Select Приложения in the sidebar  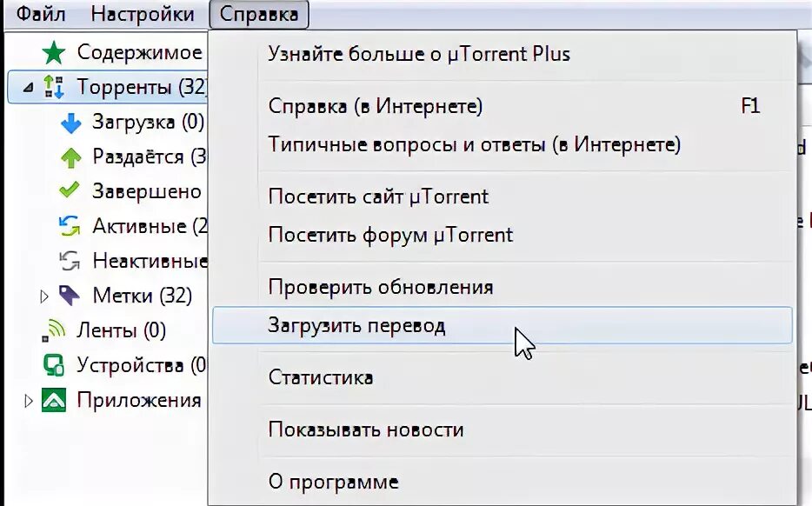click(x=139, y=400)
